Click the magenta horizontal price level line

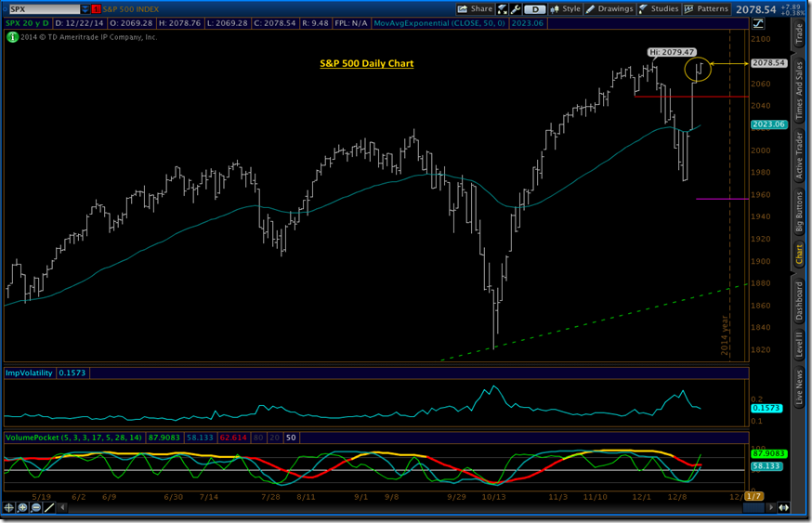(x=722, y=199)
